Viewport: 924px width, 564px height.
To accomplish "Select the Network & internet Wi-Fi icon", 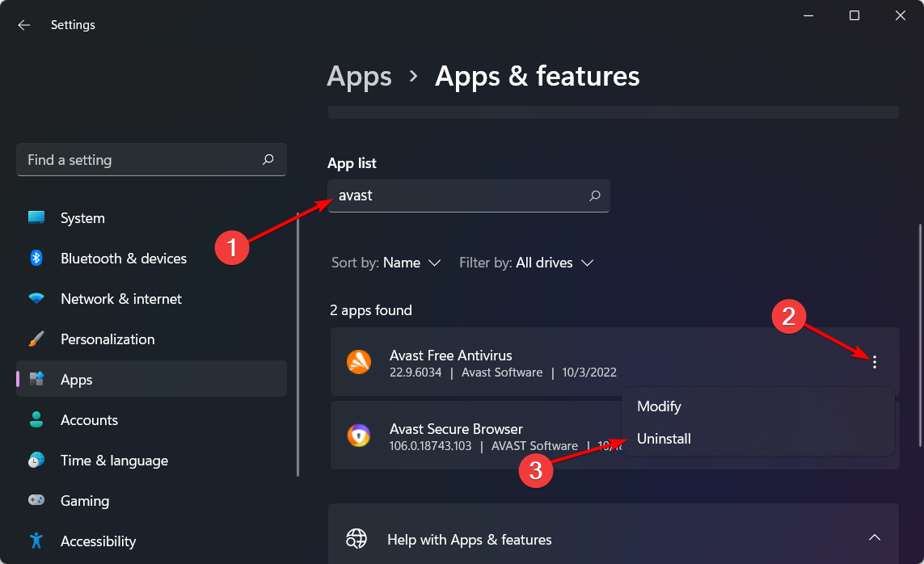I will [x=36, y=299].
